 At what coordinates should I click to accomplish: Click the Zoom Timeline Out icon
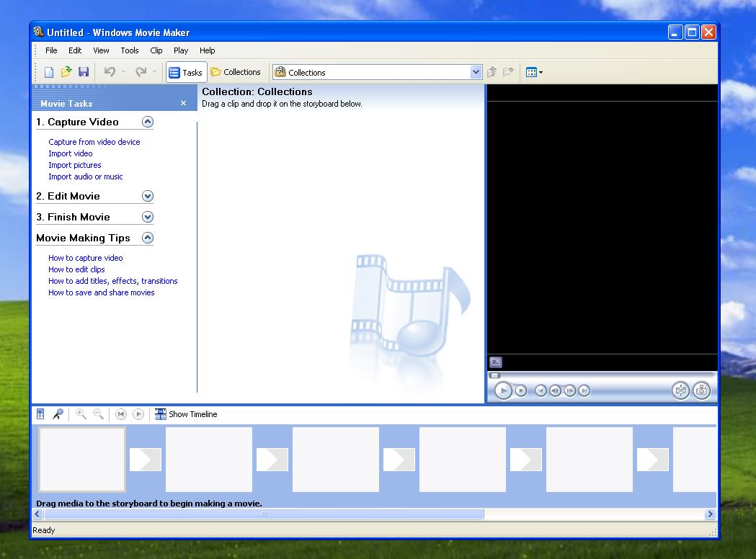98,414
